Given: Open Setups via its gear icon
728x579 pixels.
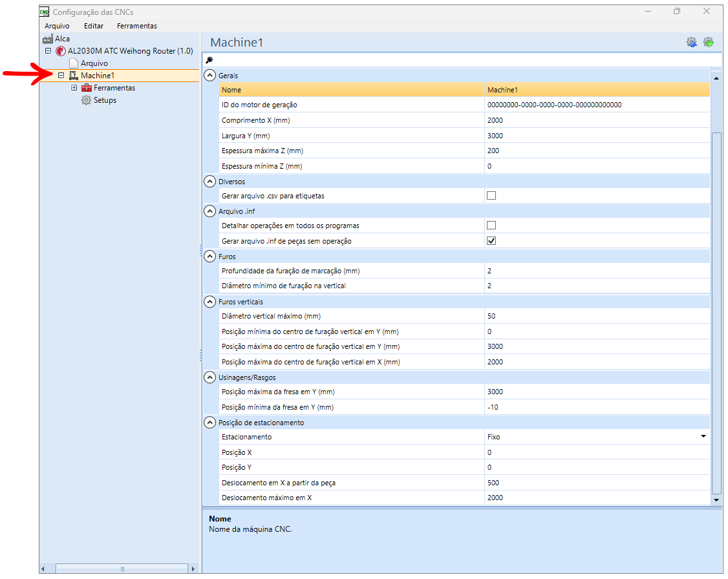Looking at the screenshot, I should (87, 100).
